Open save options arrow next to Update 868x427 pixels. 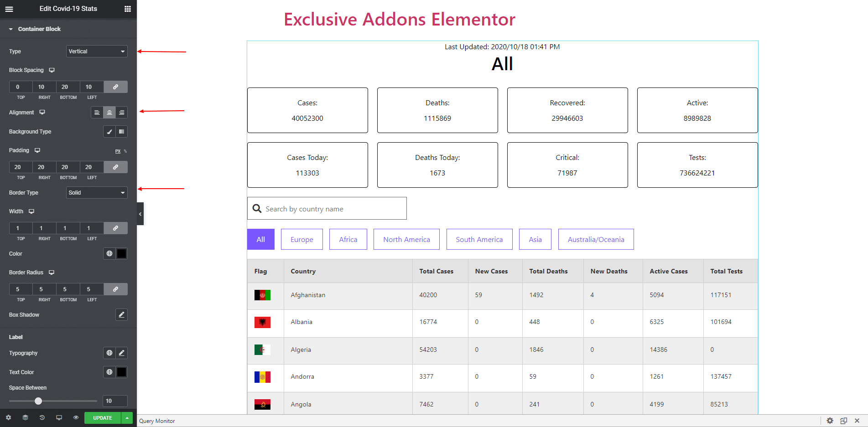(x=127, y=418)
